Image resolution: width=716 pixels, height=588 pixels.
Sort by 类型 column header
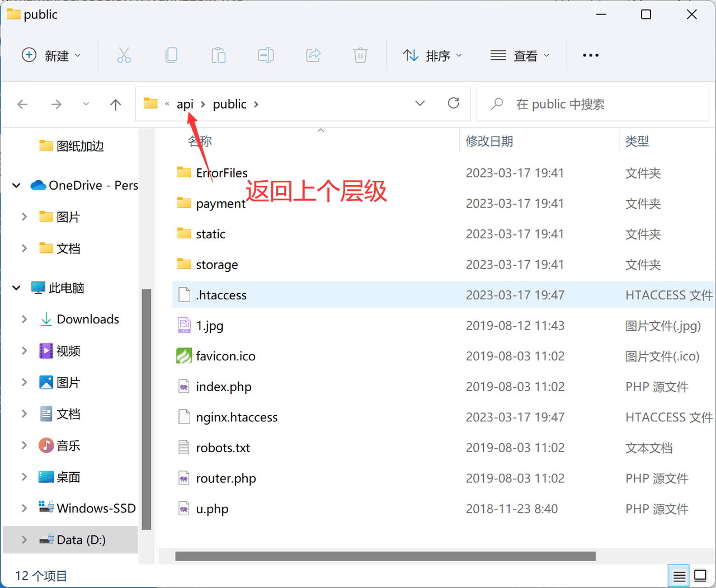click(x=637, y=141)
